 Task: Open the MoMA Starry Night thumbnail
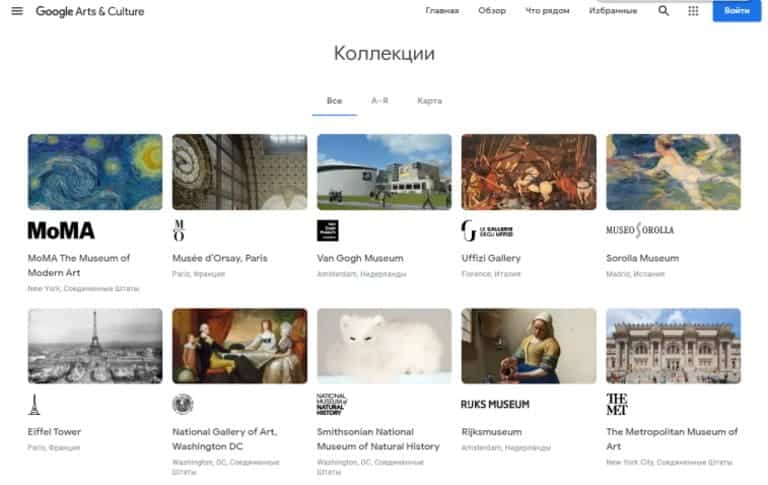point(95,172)
